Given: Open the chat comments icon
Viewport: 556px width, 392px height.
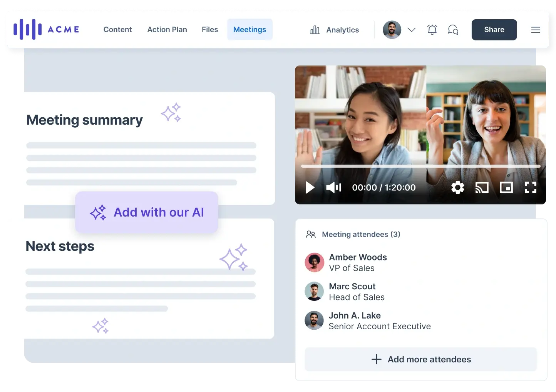Looking at the screenshot, I should click(x=453, y=30).
